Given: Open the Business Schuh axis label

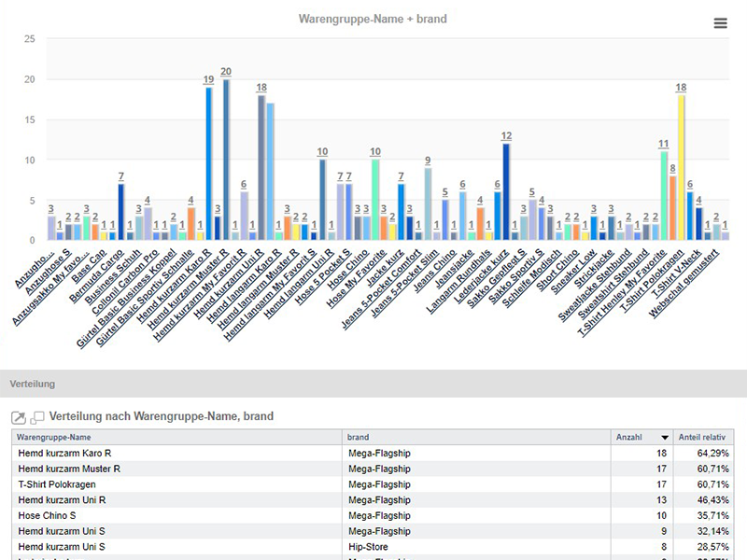Looking at the screenshot, I should tap(112, 277).
